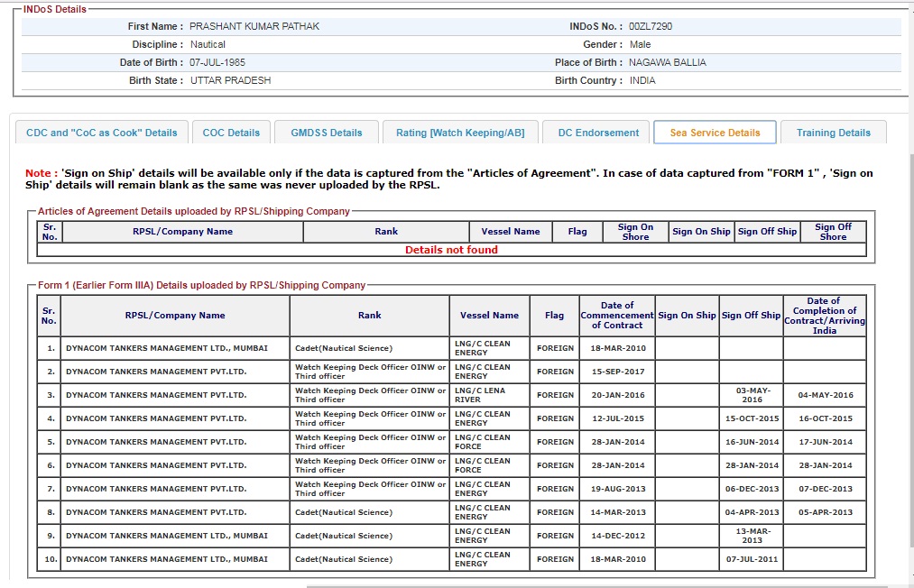Image resolution: width=914 pixels, height=588 pixels.
Task: Click the First Name value PRASHANT KUMAR PATHAK
Action: [x=254, y=26]
